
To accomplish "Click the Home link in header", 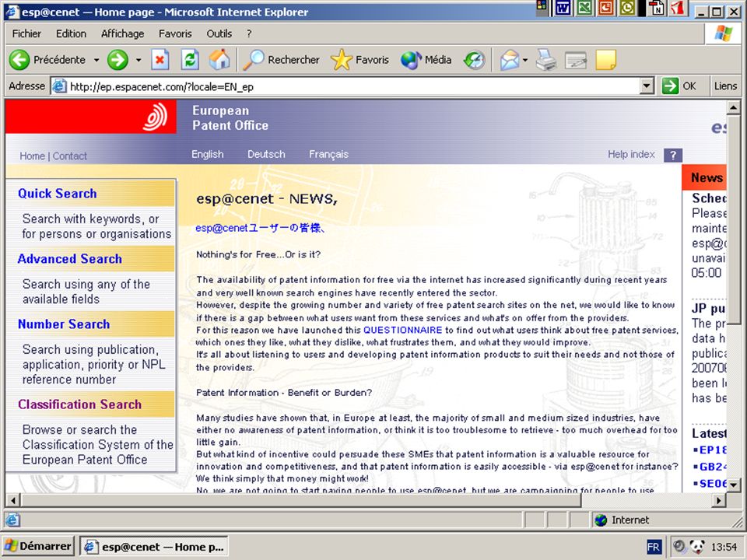I will click(32, 156).
